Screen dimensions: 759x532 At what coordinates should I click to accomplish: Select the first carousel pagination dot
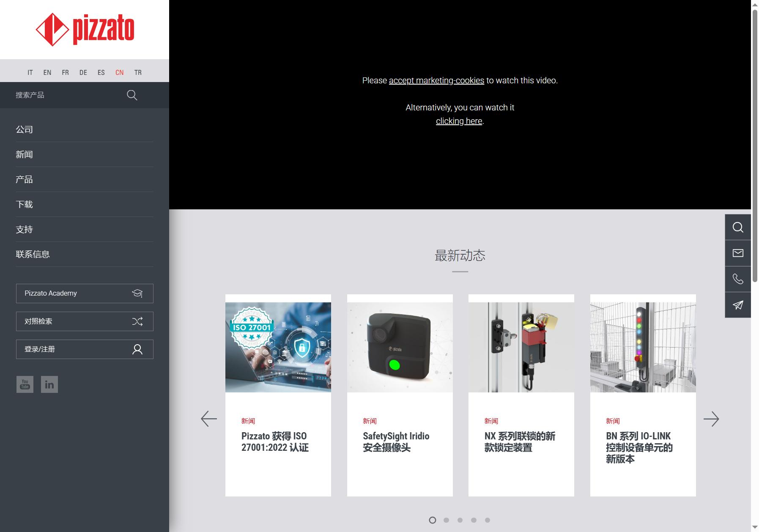(433, 520)
